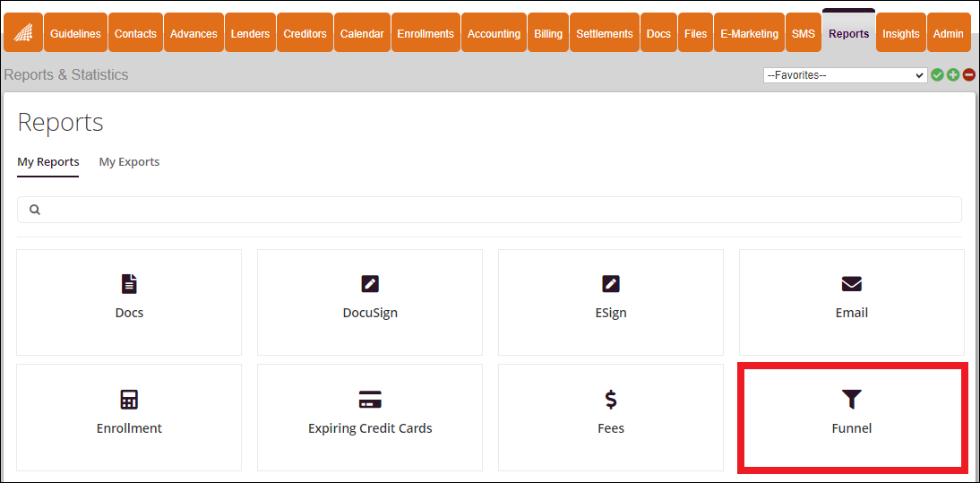Click the DocuSign tile label
The image size is (980, 483).
(x=370, y=313)
